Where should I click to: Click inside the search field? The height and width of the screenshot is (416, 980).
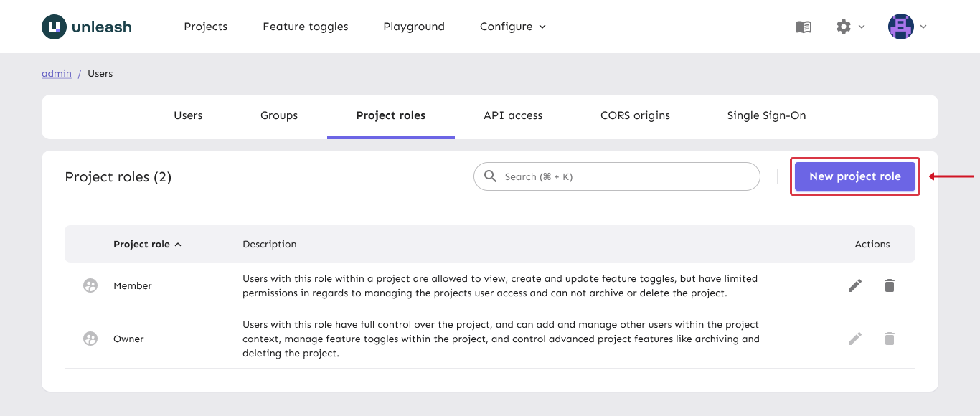pyautogui.click(x=617, y=176)
